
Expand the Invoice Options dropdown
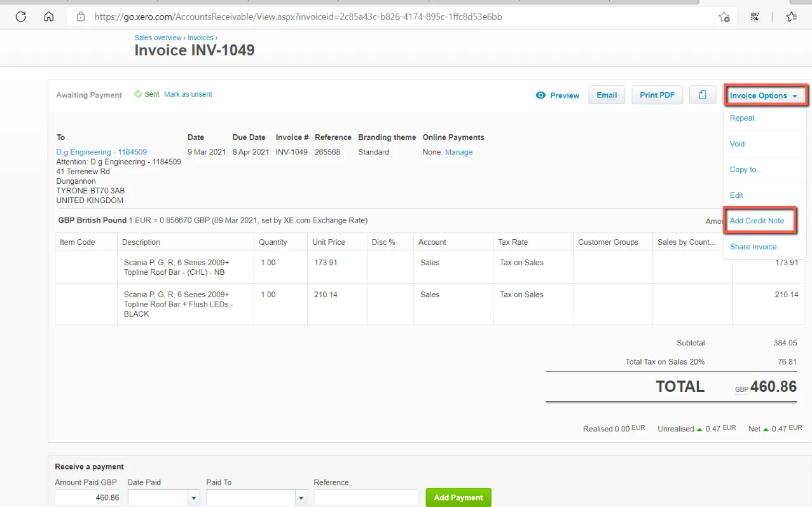coord(766,95)
